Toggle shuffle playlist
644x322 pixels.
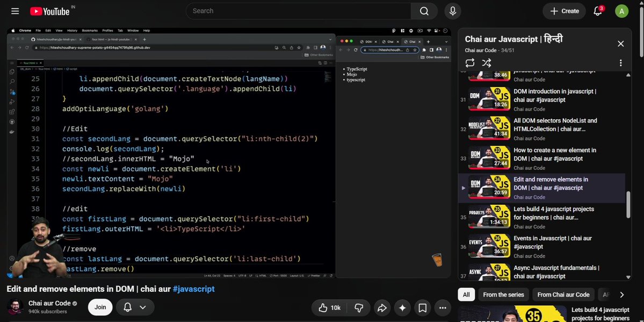(486, 63)
